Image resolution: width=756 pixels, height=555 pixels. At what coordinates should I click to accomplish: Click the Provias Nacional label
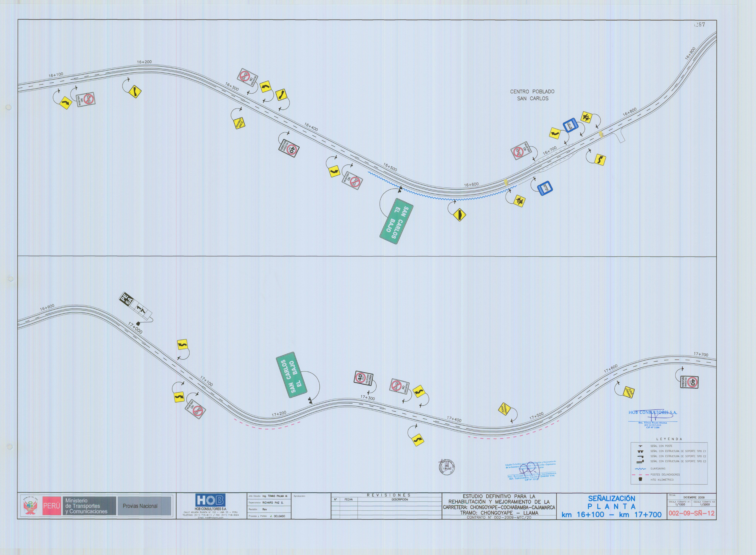(140, 506)
